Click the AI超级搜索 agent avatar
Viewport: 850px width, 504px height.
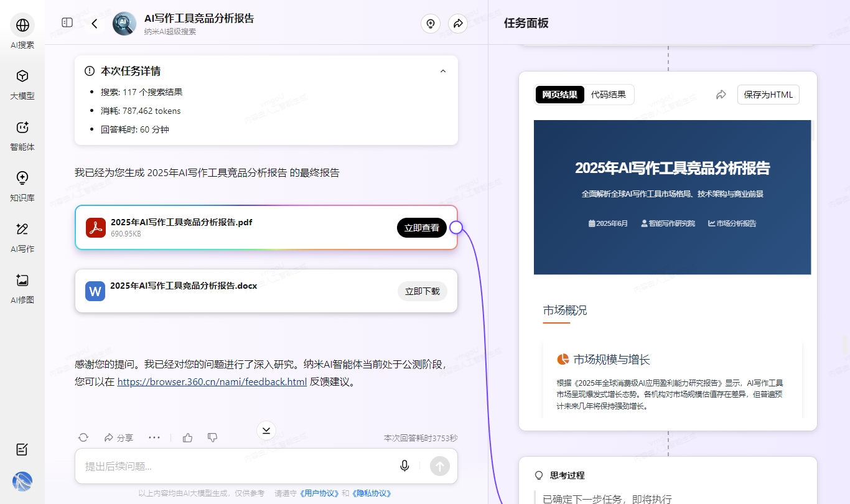[x=124, y=24]
